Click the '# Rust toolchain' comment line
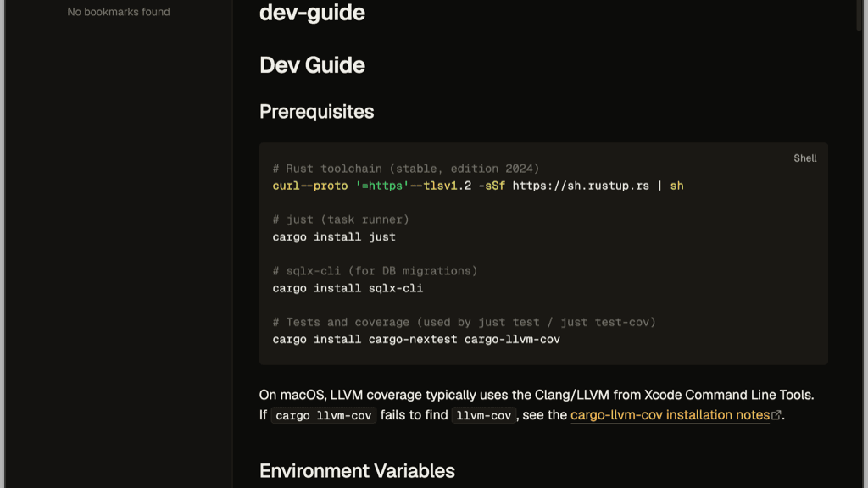Image resolution: width=868 pixels, height=488 pixels. click(406, 169)
